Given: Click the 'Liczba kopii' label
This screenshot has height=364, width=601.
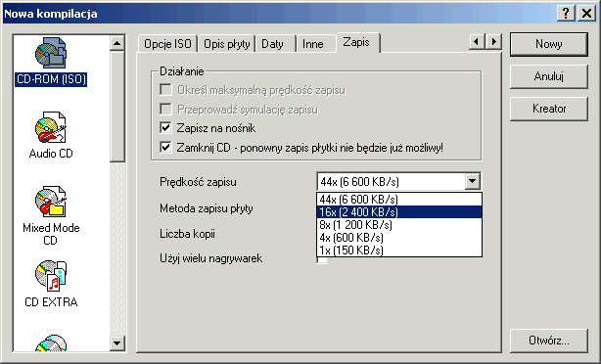Looking at the screenshot, I should tap(187, 233).
